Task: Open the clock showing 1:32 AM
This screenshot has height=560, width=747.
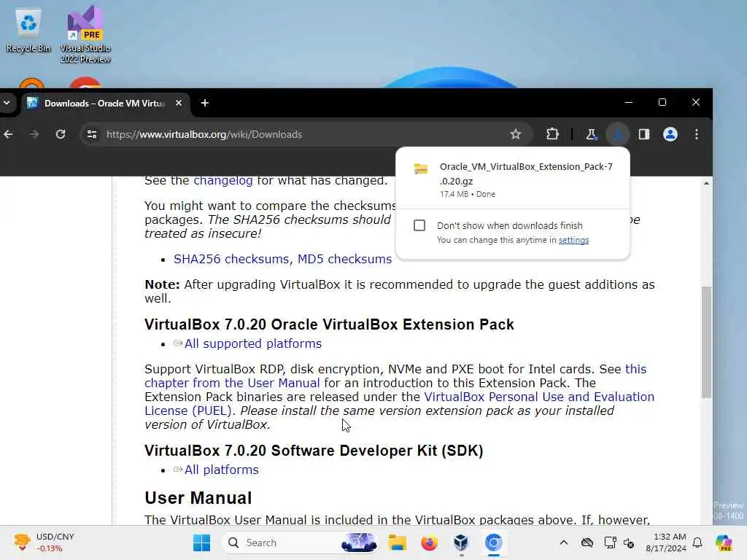Action: click(x=665, y=542)
